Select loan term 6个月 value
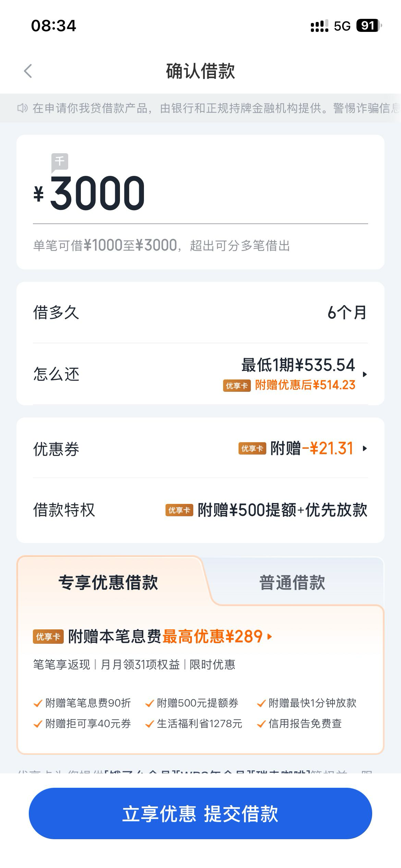This screenshot has width=401, height=868. coord(347,312)
